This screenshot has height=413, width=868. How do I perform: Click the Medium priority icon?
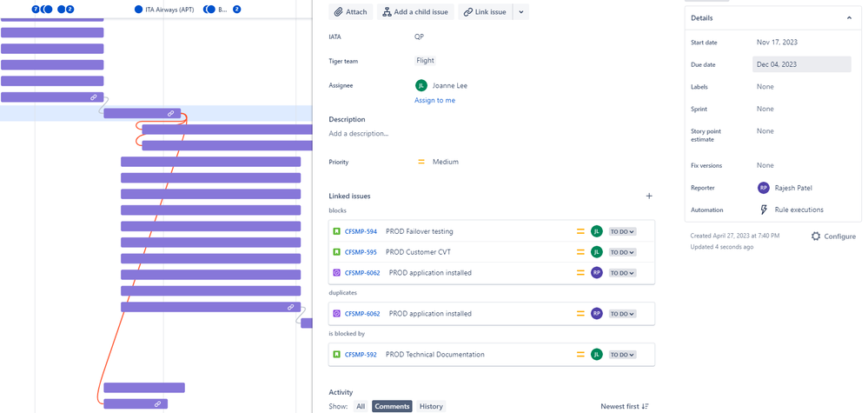point(421,162)
